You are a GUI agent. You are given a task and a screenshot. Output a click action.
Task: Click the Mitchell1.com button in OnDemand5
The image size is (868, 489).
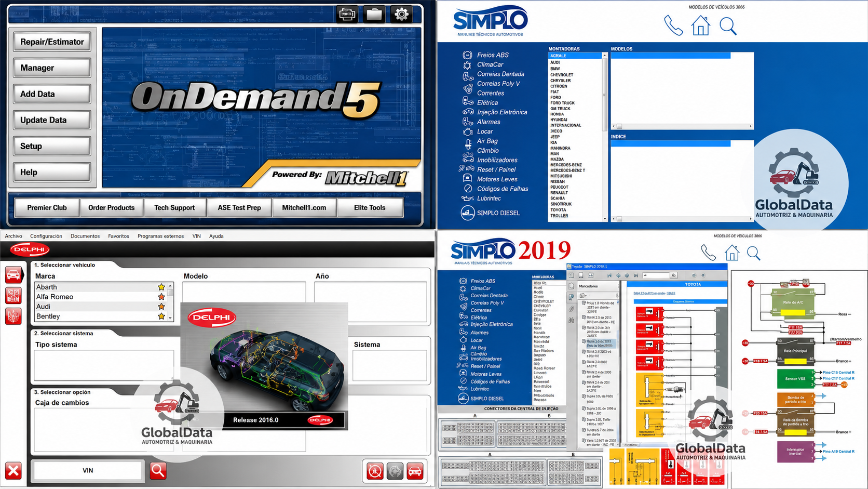304,208
